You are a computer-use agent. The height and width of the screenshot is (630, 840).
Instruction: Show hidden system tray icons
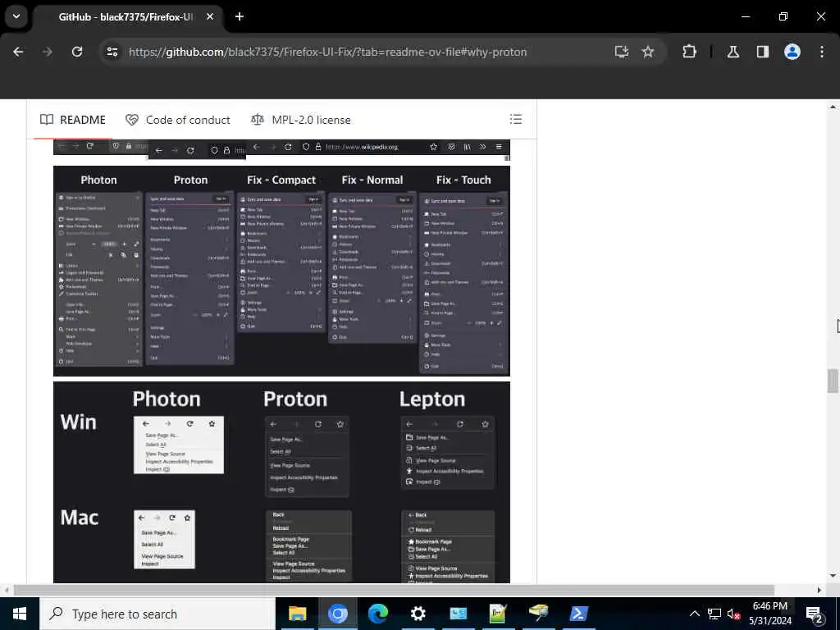[x=694, y=614]
